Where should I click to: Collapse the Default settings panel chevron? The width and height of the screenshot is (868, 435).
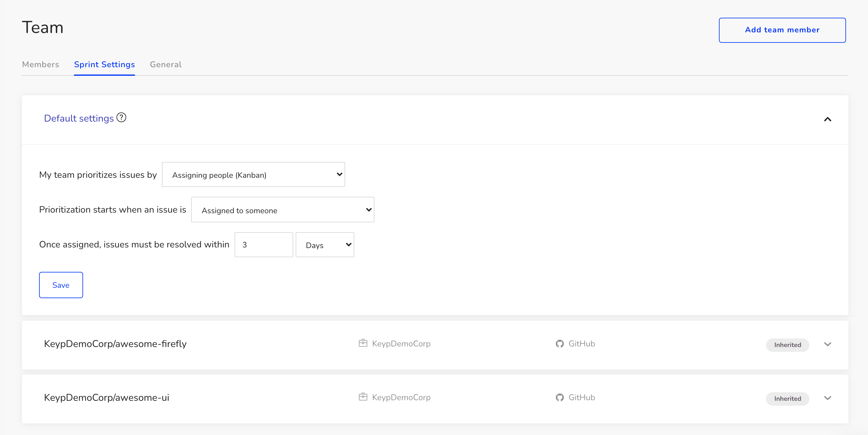[x=828, y=119]
